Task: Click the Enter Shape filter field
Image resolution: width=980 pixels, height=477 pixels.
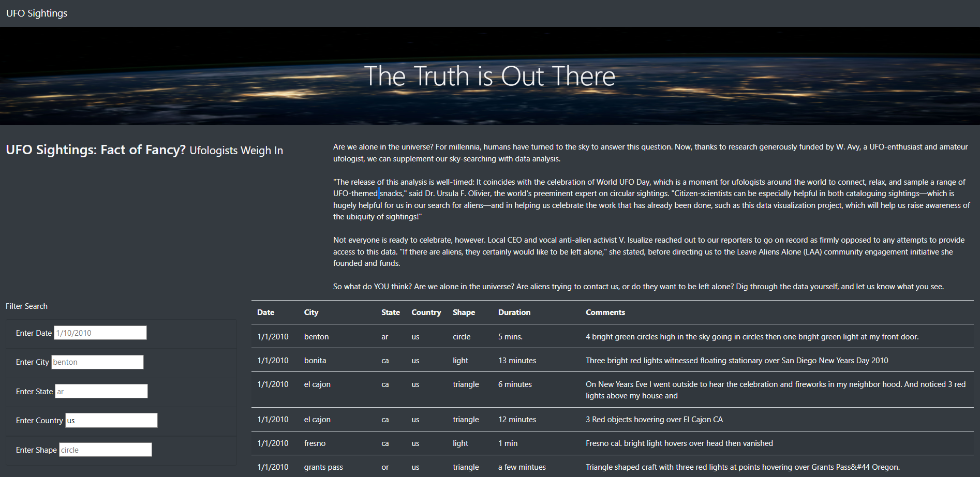Action: [x=105, y=450]
